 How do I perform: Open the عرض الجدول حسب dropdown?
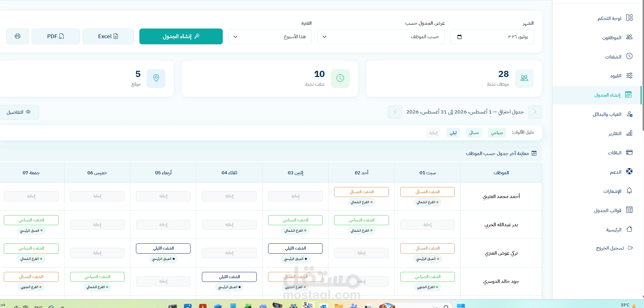[381, 37]
